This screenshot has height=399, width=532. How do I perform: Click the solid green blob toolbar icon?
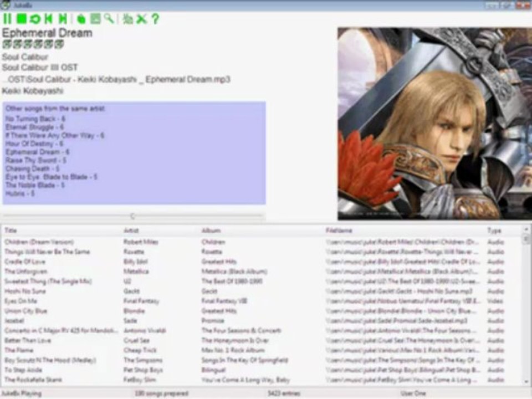pos(81,19)
